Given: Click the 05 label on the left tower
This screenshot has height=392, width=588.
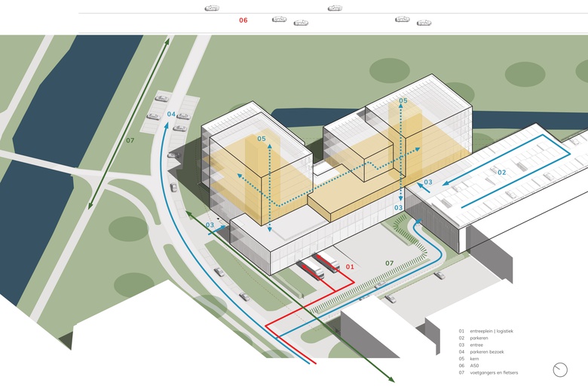Looking at the screenshot, I should point(262,139).
